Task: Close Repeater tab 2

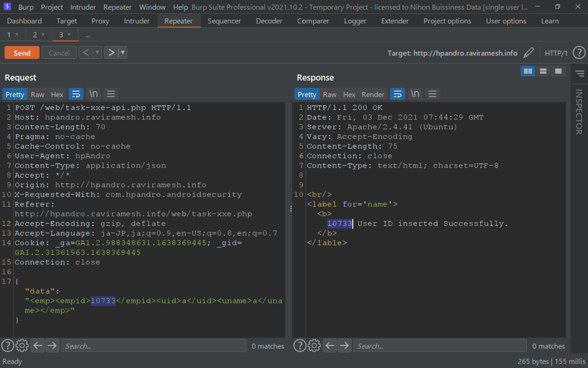Action: (43, 34)
